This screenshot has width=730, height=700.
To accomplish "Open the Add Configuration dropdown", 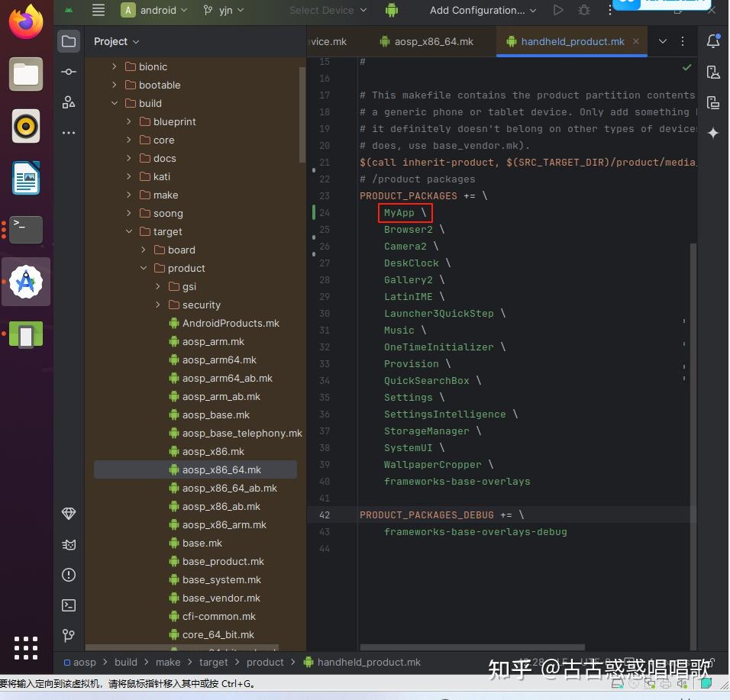I will [483, 10].
